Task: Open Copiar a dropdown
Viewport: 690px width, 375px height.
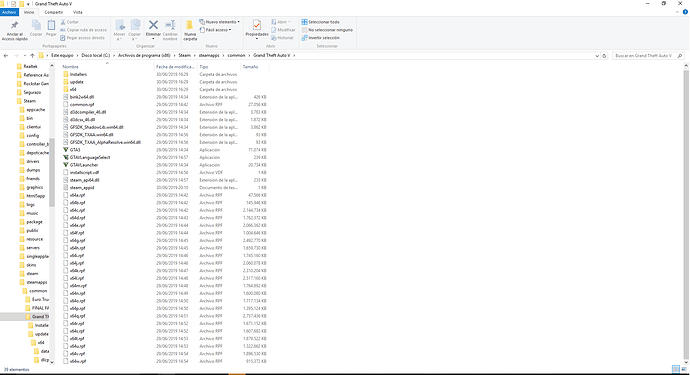Action: click(x=135, y=30)
